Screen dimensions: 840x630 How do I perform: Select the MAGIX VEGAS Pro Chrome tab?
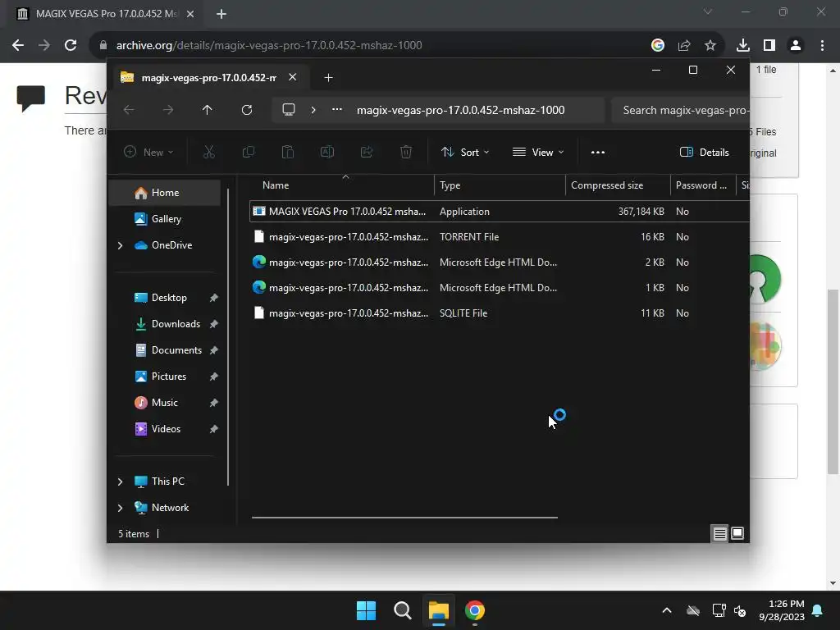point(106,14)
